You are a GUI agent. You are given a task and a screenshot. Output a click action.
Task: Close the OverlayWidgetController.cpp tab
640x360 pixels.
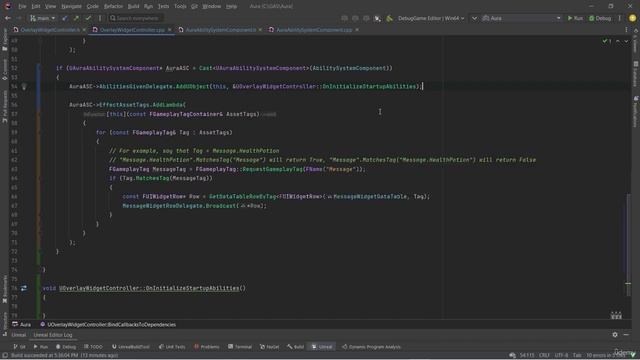(x=169, y=30)
